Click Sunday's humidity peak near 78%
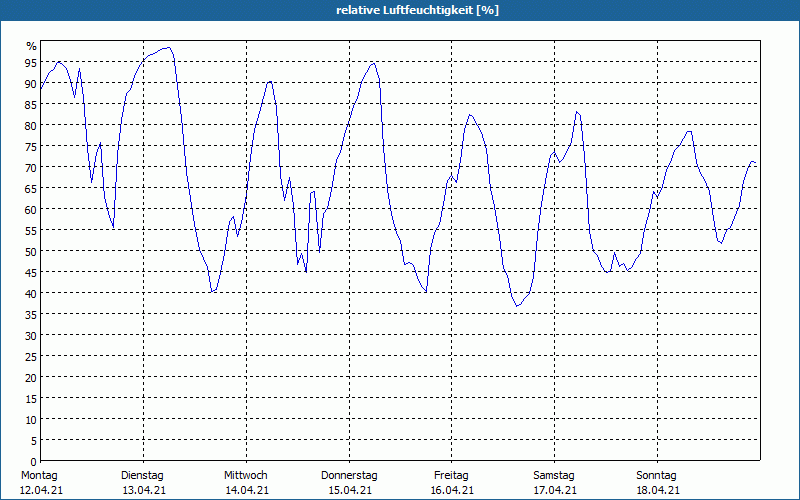The height and width of the screenshot is (500, 800). click(x=689, y=132)
